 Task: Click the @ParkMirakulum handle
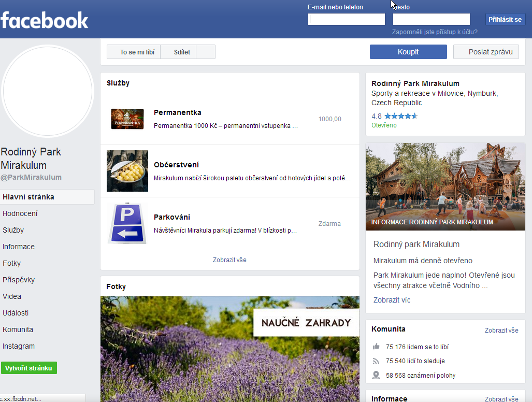(x=31, y=177)
